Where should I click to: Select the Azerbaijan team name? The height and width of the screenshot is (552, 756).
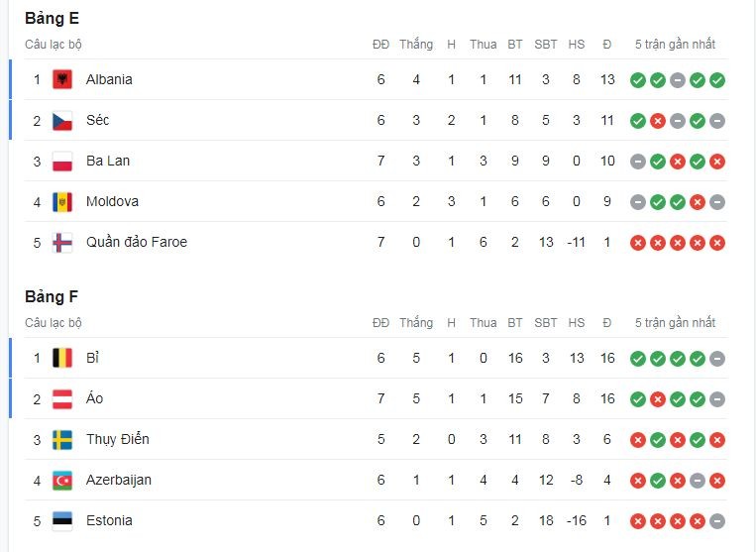point(121,480)
